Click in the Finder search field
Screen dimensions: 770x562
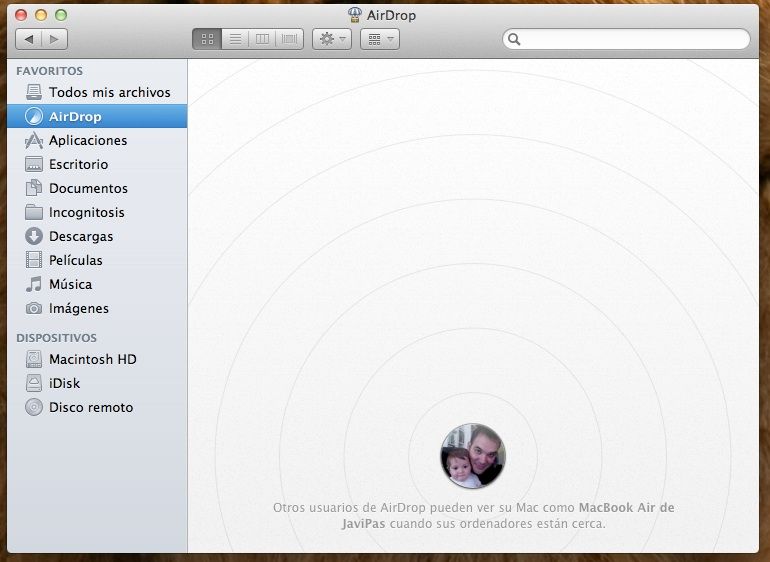pyautogui.click(x=630, y=39)
